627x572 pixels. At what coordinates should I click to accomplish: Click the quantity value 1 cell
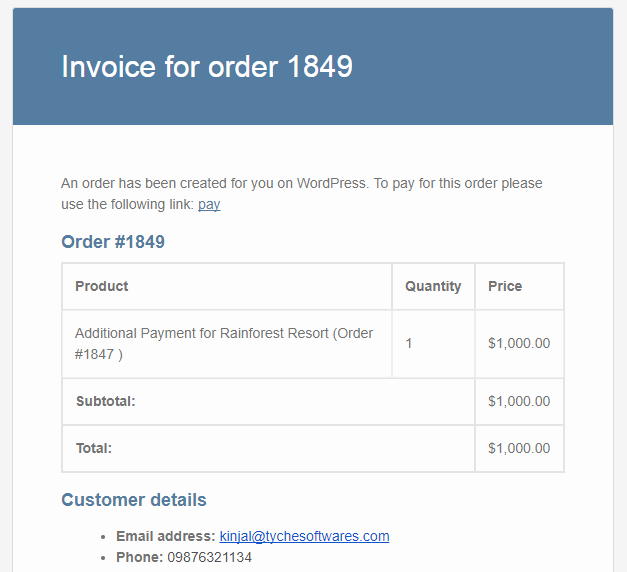coord(409,343)
